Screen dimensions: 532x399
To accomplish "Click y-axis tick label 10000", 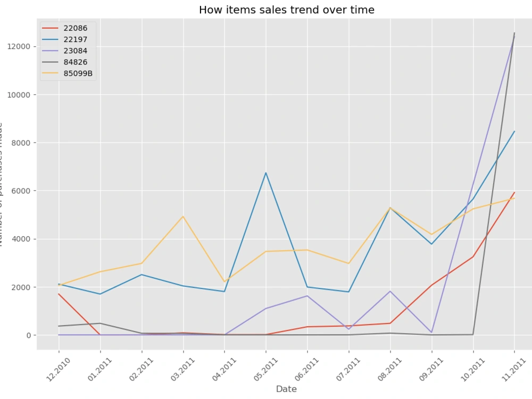I will 19,95.
